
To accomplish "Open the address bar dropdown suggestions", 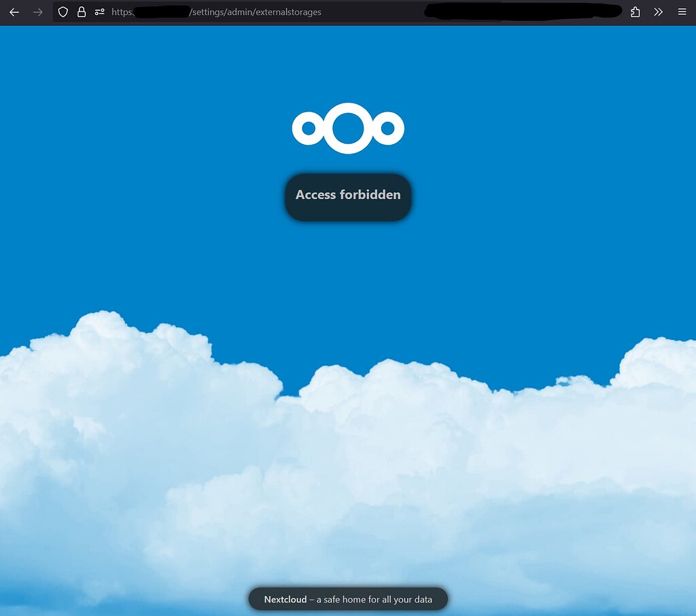I will pos(272,12).
